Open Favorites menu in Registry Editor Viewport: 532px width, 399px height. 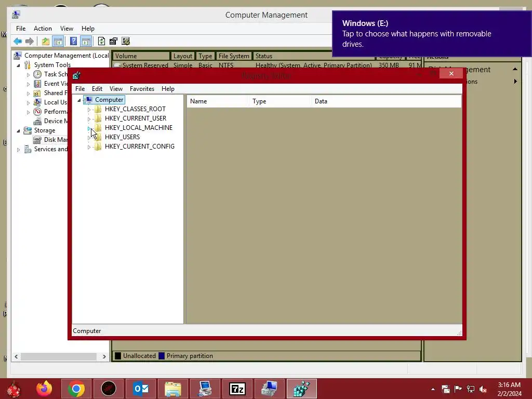[x=142, y=88]
